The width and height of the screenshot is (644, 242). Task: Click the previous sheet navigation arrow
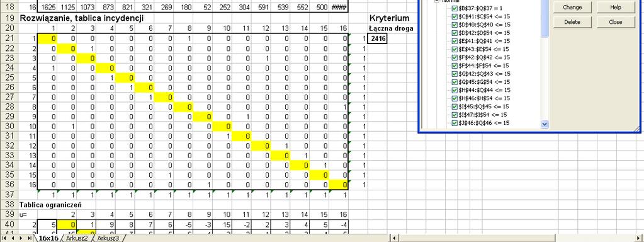point(13,238)
